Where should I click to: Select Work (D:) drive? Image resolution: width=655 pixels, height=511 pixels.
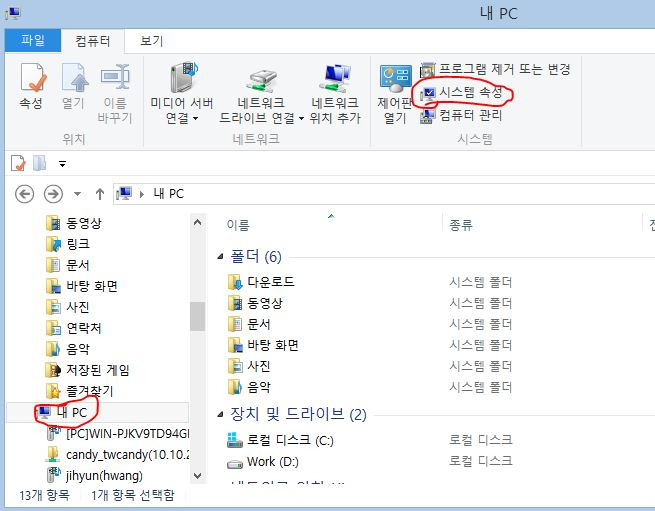pyautogui.click(x=263, y=462)
